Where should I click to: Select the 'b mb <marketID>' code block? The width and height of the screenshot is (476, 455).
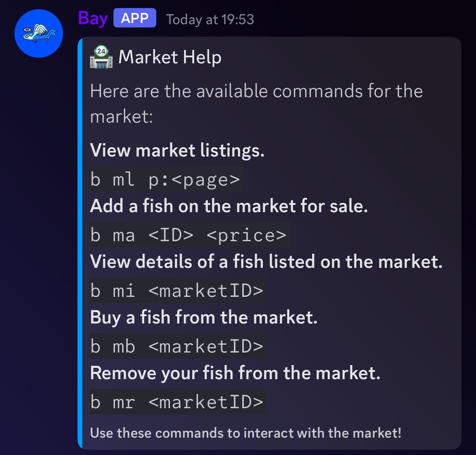click(178, 346)
